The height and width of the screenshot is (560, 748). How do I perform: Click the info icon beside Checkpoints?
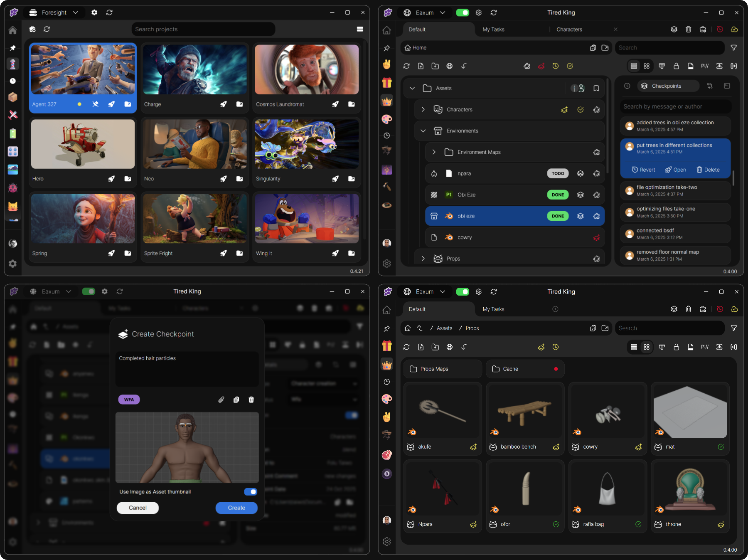(627, 86)
